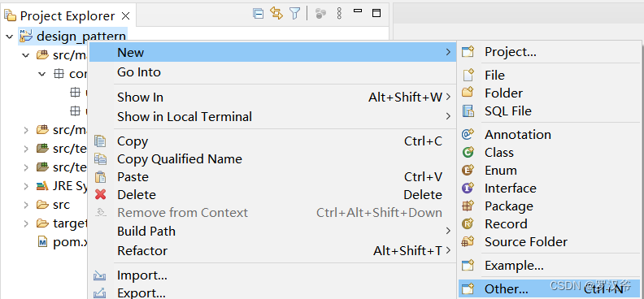Choose Go Into from context menu
The height and width of the screenshot is (299, 644).
coord(272,72)
